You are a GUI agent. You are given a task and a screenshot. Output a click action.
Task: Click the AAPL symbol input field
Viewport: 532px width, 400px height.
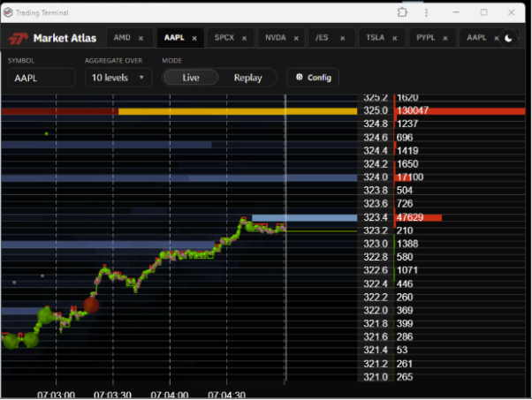coord(42,78)
